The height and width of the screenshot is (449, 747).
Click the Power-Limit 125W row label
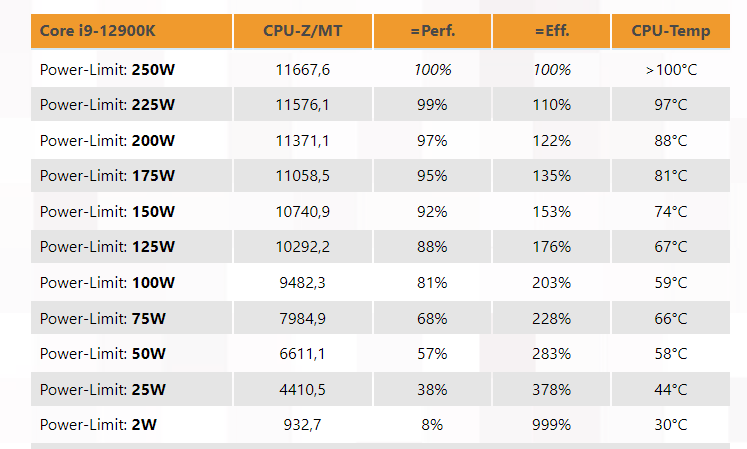107,247
